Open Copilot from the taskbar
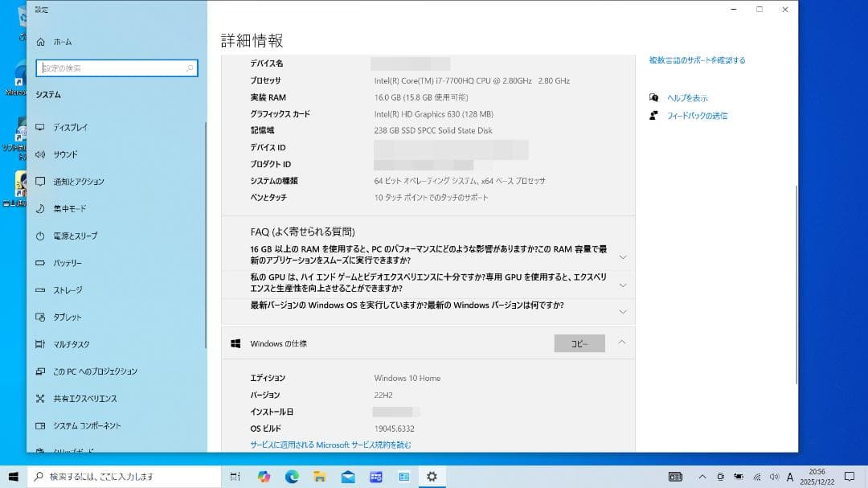This screenshot has width=868, height=488. 264,476
